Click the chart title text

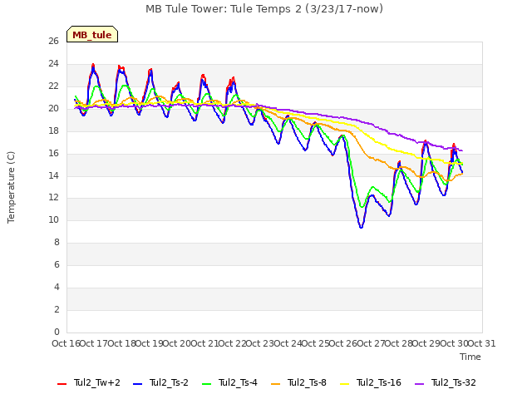click(264, 9)
